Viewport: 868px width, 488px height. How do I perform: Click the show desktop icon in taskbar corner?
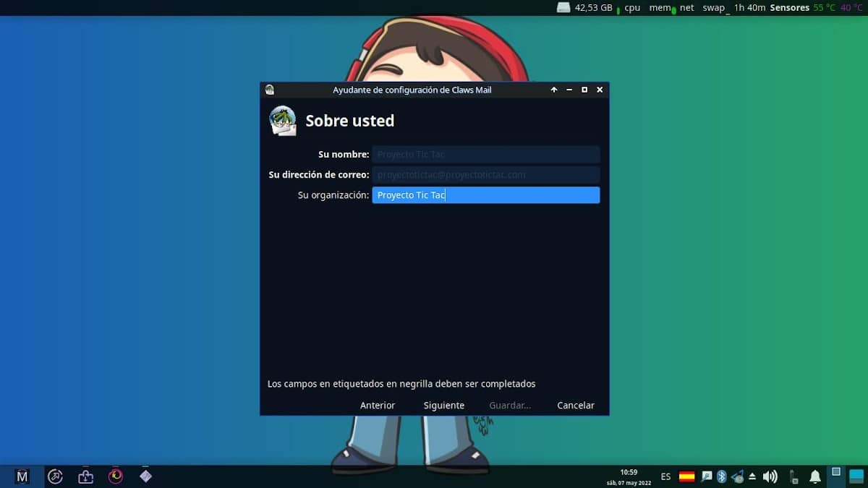tap(856, 476)
